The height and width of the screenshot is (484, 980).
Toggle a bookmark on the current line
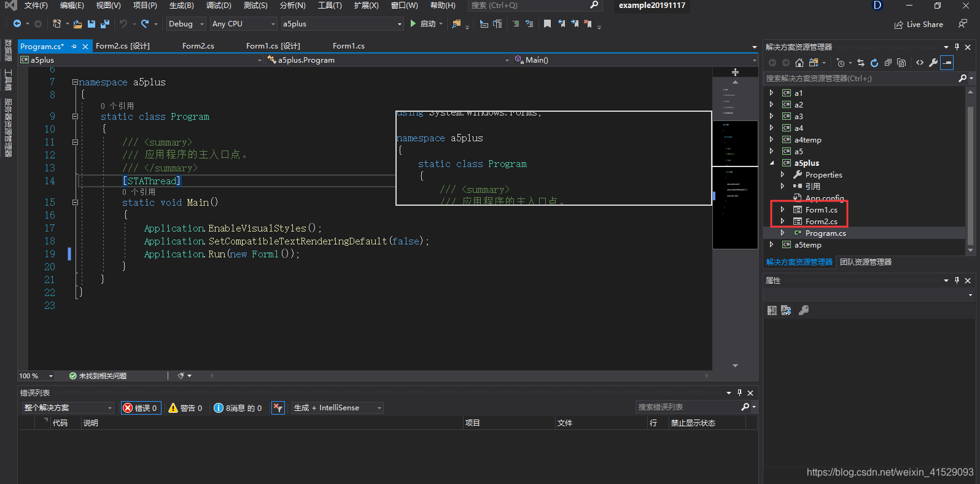coord(547,24)
